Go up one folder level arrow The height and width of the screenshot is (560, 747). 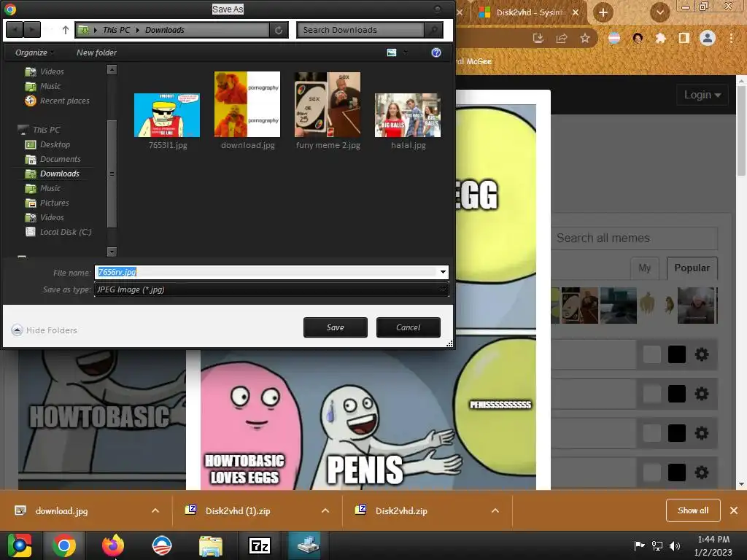pos(65,30)
